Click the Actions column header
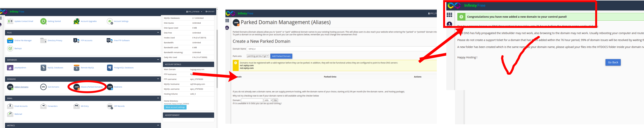The width and height of the screenshot is (644, 128). [x=418, y=77]
